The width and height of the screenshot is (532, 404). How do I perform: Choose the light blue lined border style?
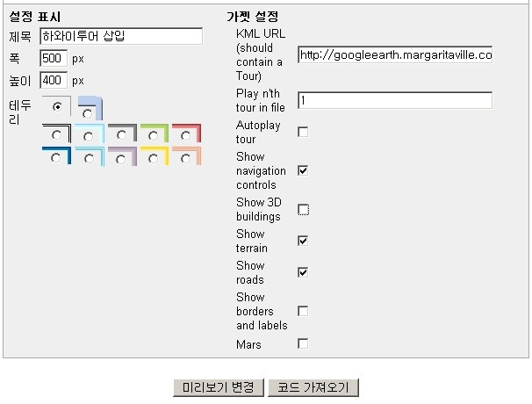(x=89, y=159)
